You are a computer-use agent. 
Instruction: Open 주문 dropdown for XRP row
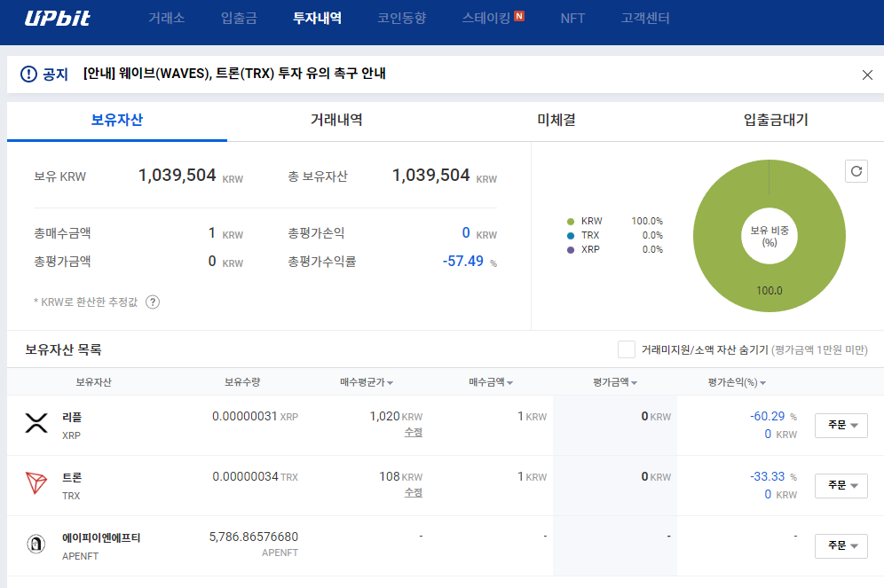(x=841, y=425)
